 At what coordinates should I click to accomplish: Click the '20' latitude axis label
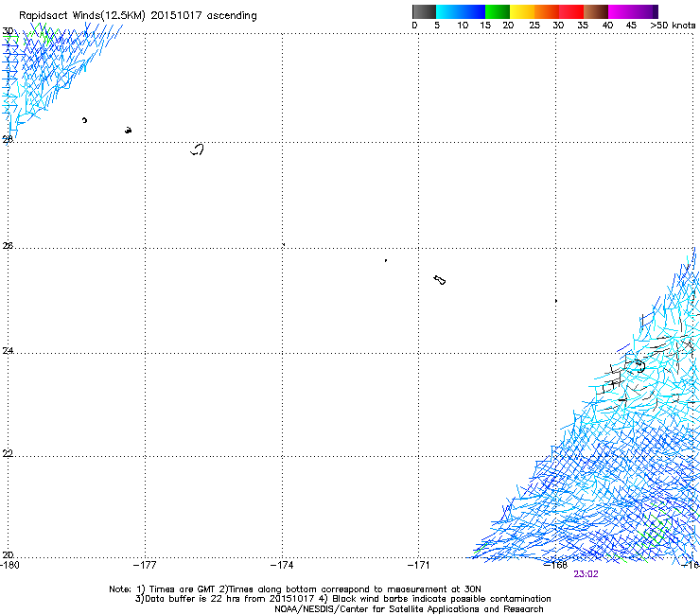coord(8,554)
